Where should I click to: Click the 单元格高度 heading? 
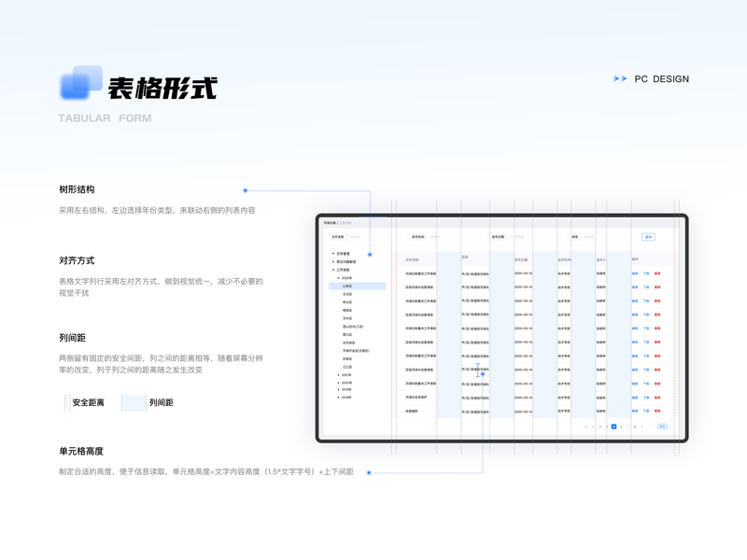click(81, 451)
